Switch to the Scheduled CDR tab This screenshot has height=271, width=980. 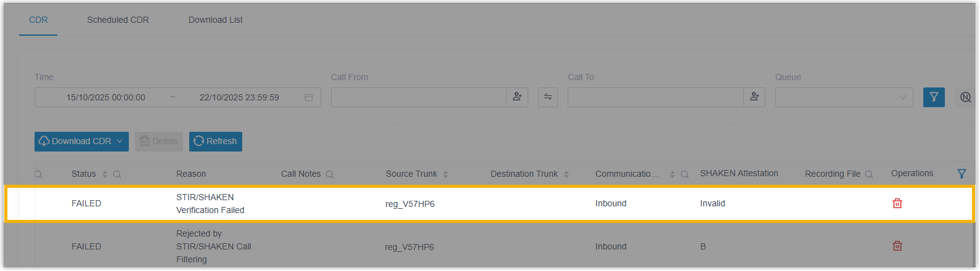(x=118, y=20)
